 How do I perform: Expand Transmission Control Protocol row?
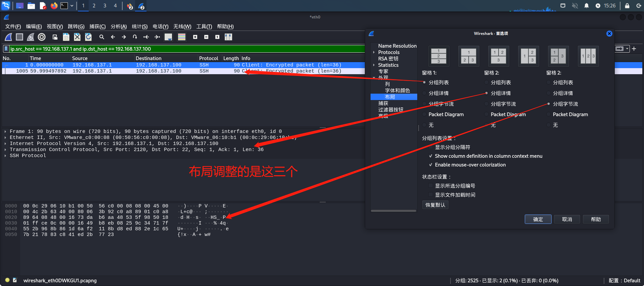5,149
